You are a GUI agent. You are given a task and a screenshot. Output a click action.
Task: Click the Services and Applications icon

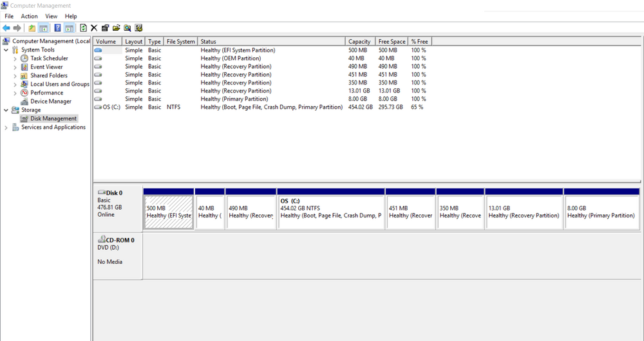[15, 127]
